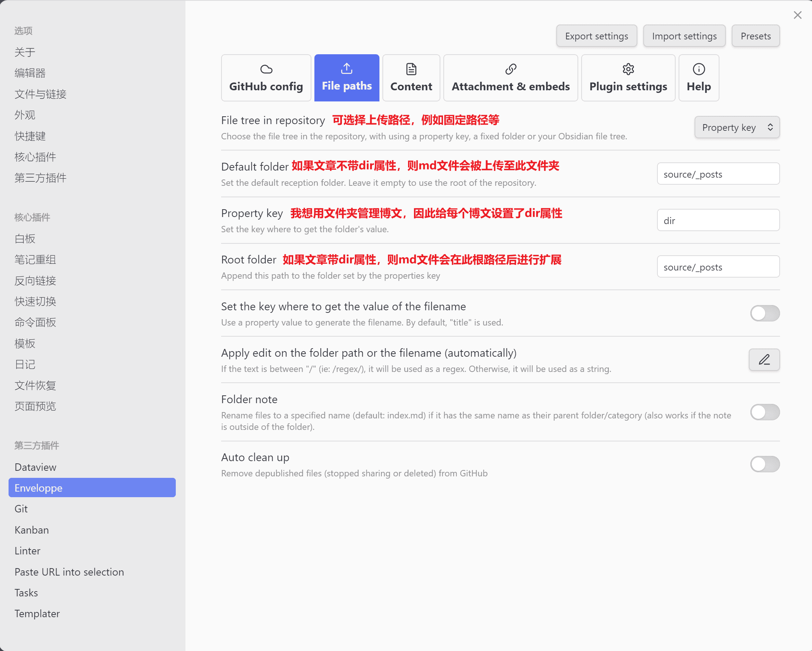Click the link icon on Attachment & embeds
812x651 pixels.
(510, 69)
